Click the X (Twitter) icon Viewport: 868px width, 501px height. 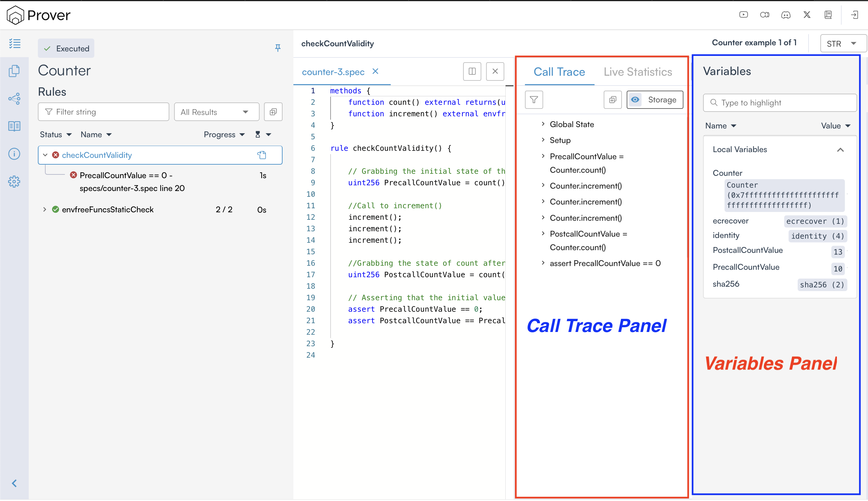806,15
